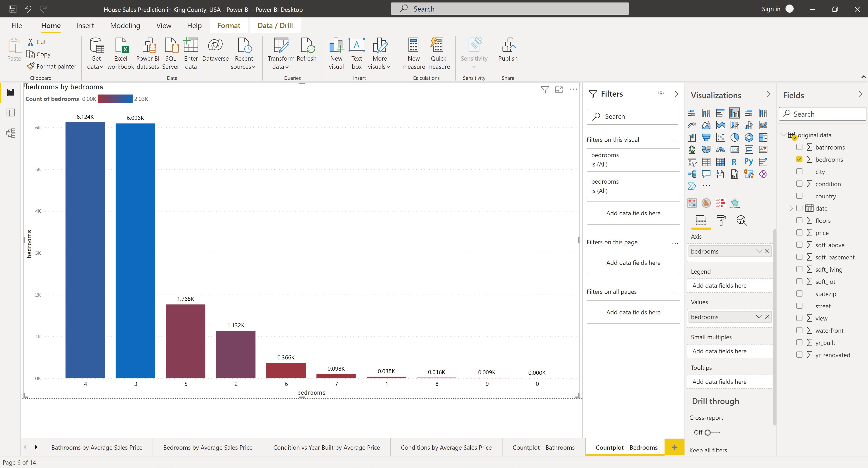This screenshot has height=468, width=868.
Task: Switch to Model view in sidebar
Action: [11, 133]
